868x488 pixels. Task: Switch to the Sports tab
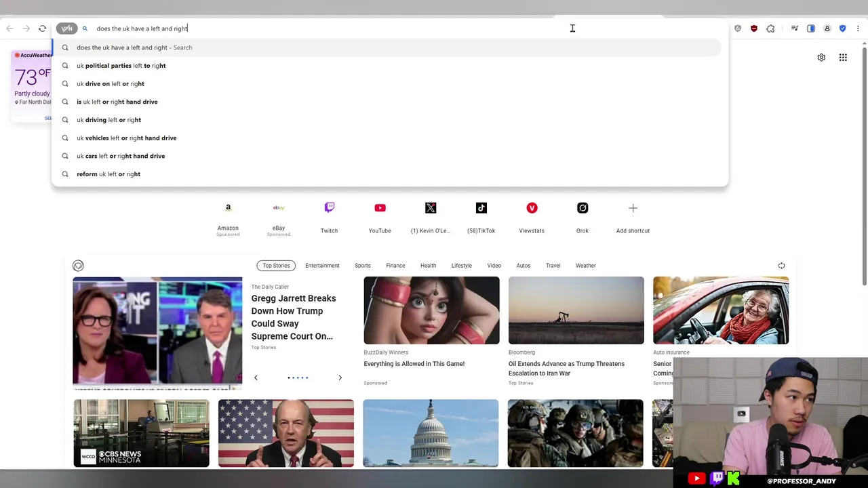(363, 266)
